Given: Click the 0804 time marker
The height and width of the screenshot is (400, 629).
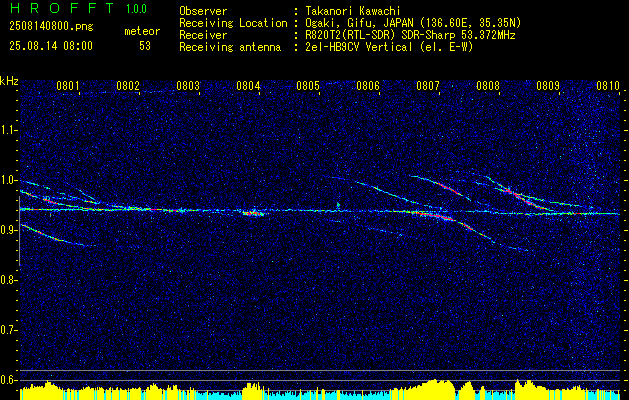Looking at the screenshot, I should click(248, 86).
